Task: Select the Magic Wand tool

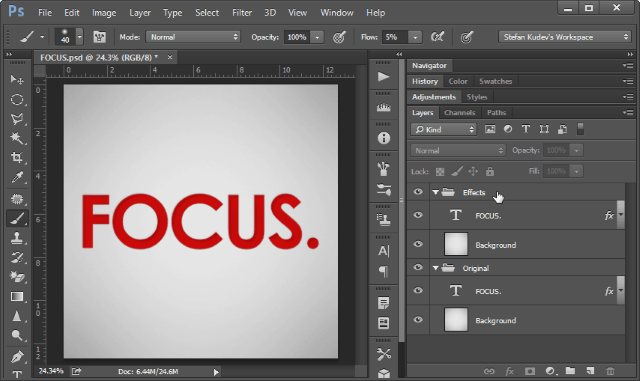Action: pos(17,138)
